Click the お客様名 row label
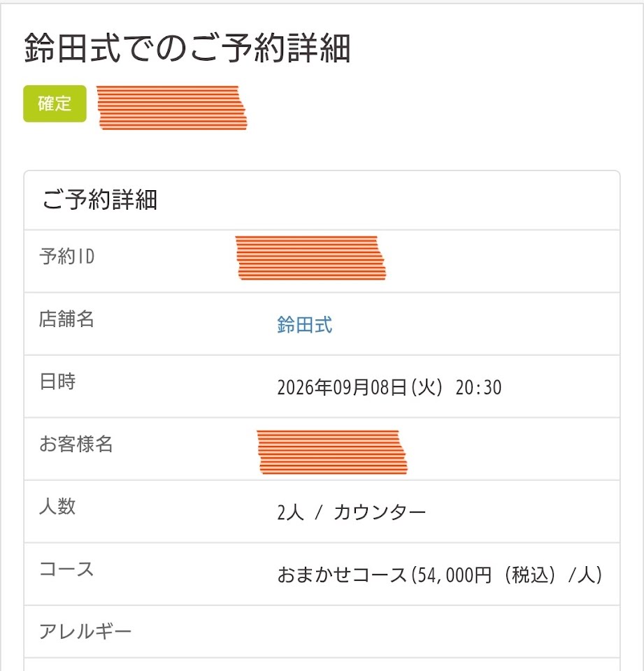 click(76, 445)
